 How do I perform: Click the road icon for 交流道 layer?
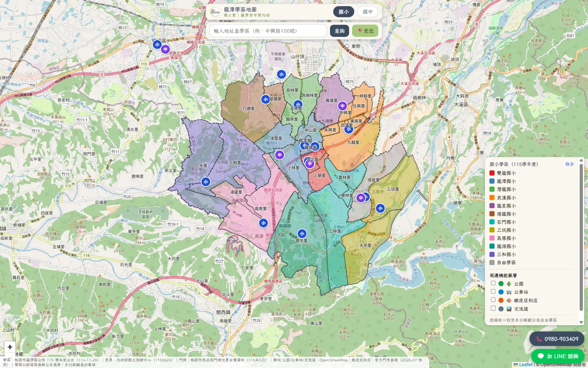[509, 309]
